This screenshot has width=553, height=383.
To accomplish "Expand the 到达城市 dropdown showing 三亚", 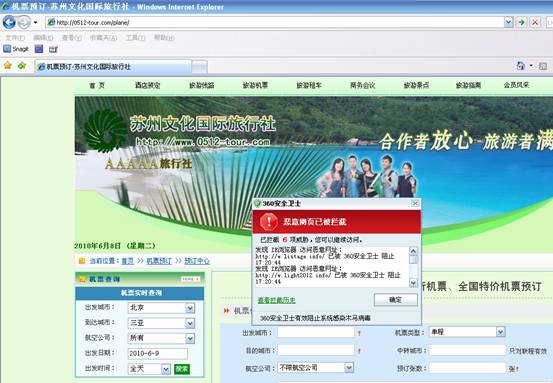I will click(190, 323).
